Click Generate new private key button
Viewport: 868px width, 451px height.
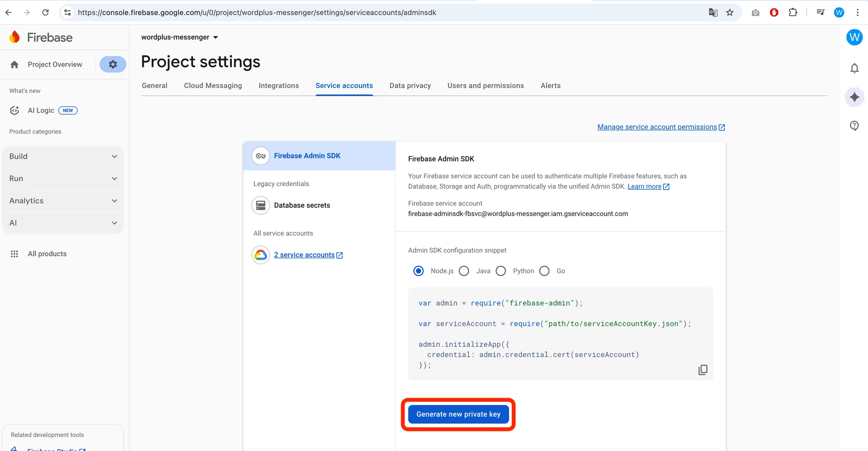click(x=458, y=414)
